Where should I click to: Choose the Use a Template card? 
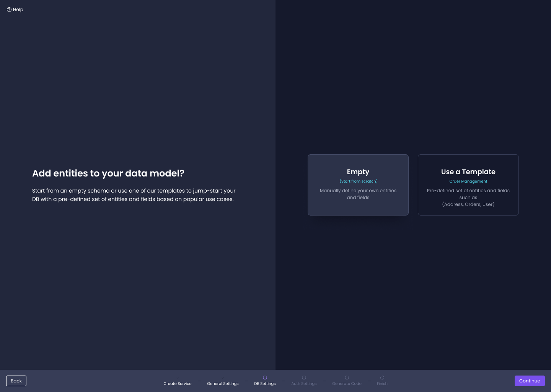[468, 185]
